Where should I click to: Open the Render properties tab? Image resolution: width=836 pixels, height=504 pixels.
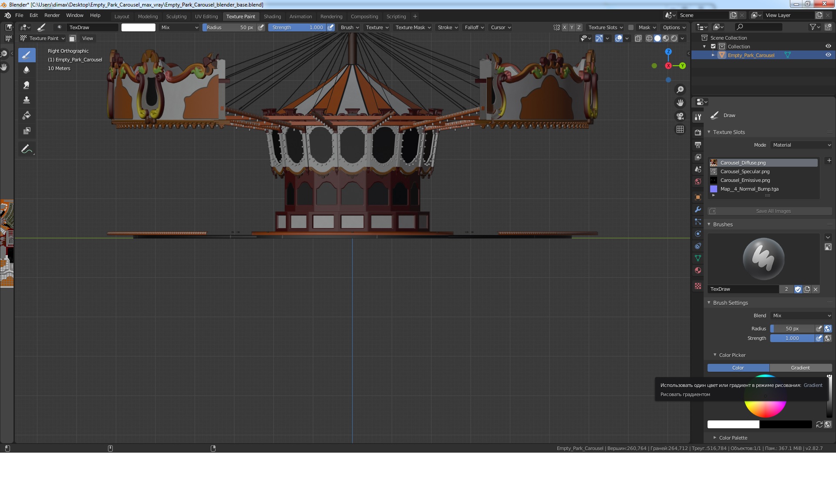tap(698, 132)
